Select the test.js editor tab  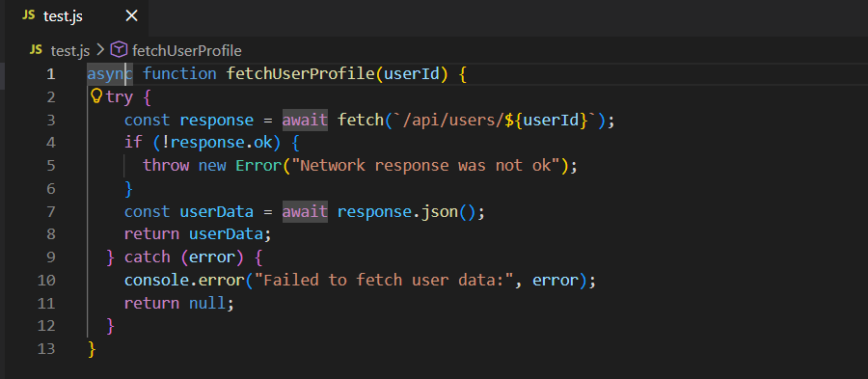click(x=77, y=16)
